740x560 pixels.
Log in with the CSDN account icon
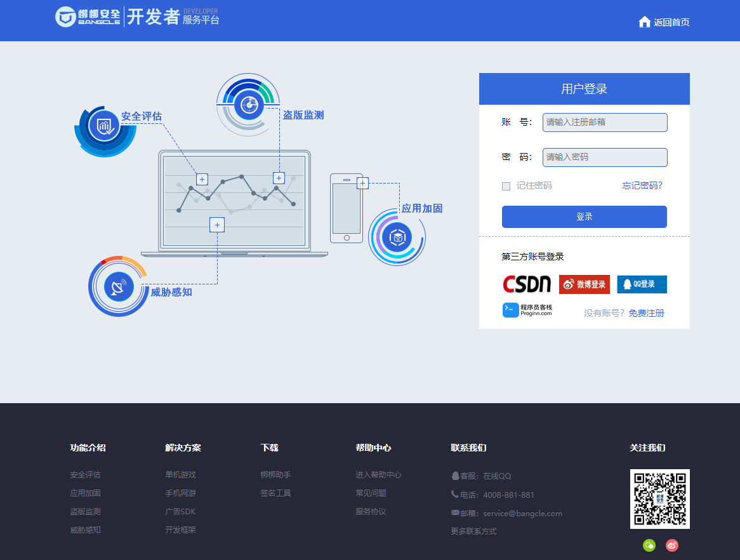coord(527,284)
